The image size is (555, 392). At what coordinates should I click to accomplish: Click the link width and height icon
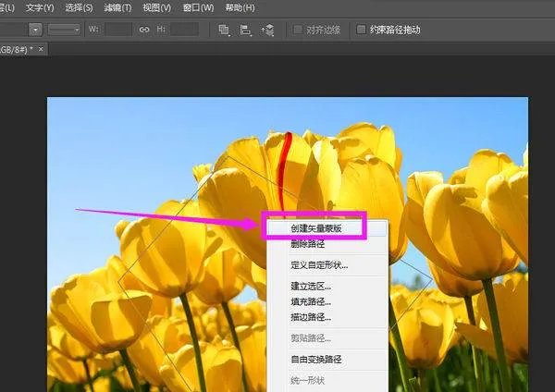click(x=144, y=30)
